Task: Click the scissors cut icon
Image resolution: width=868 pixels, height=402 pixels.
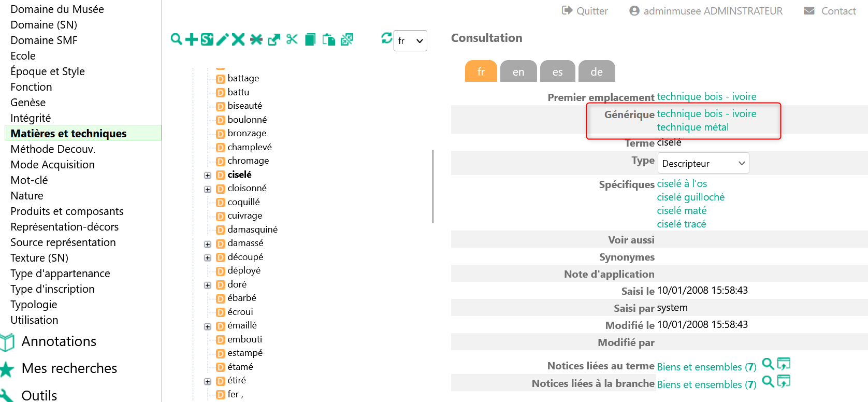Action: 292,39
